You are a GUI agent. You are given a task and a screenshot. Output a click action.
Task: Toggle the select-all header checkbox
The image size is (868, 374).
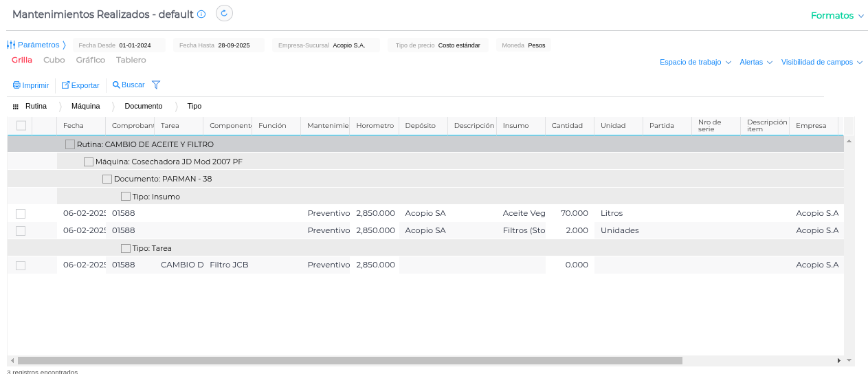tap(21, 125)
